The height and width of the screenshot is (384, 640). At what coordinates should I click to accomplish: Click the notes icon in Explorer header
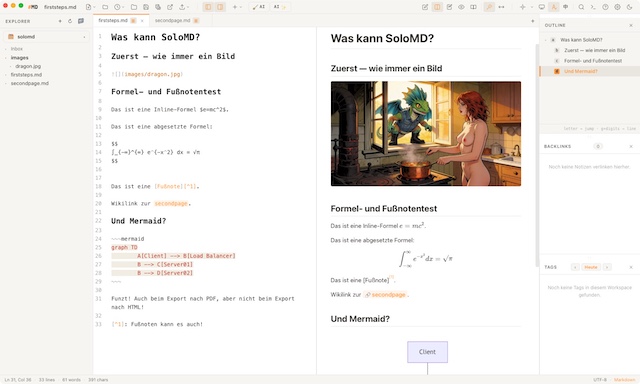point(81,21)
